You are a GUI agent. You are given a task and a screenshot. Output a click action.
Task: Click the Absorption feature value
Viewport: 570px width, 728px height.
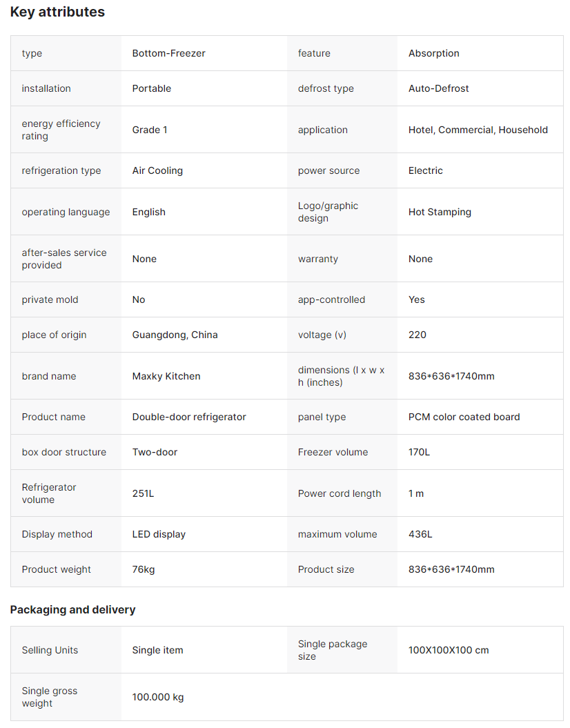433,53
